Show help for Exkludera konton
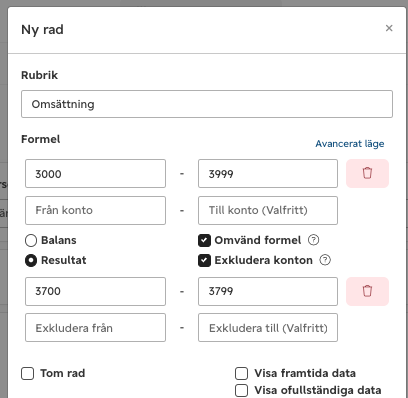408x398 pixels. [x=325, y=260]
